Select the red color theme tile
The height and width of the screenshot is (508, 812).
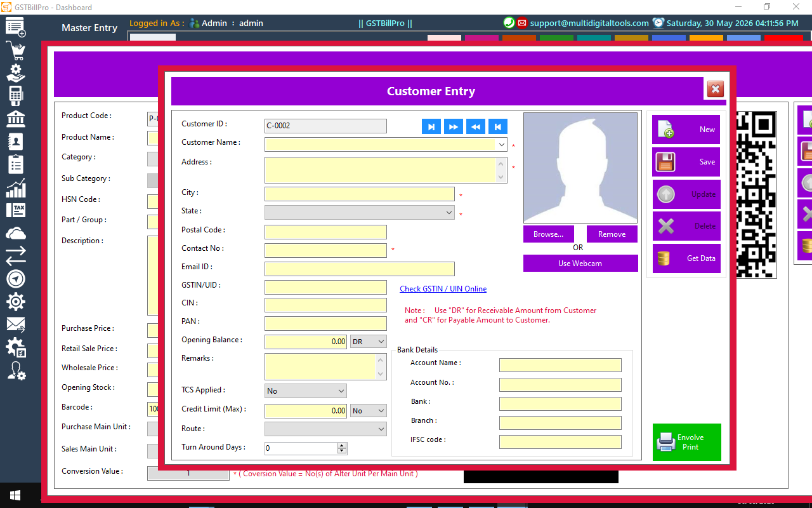point(783,38)
